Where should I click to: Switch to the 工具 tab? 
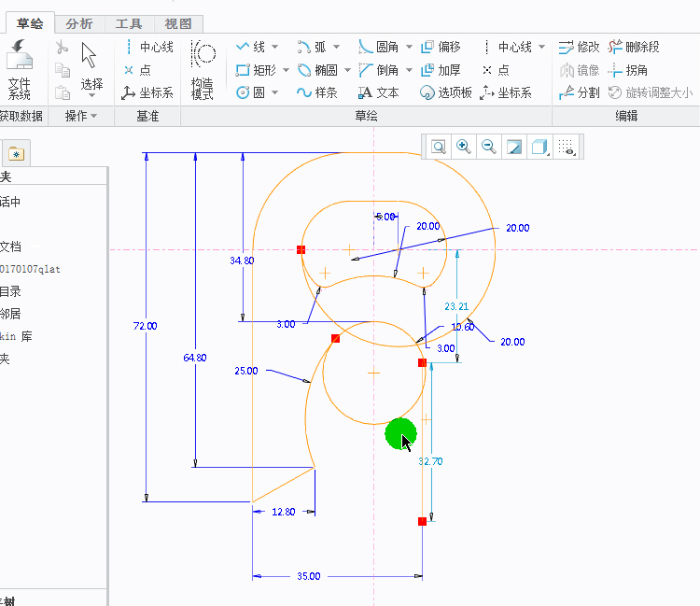point(129,23)
